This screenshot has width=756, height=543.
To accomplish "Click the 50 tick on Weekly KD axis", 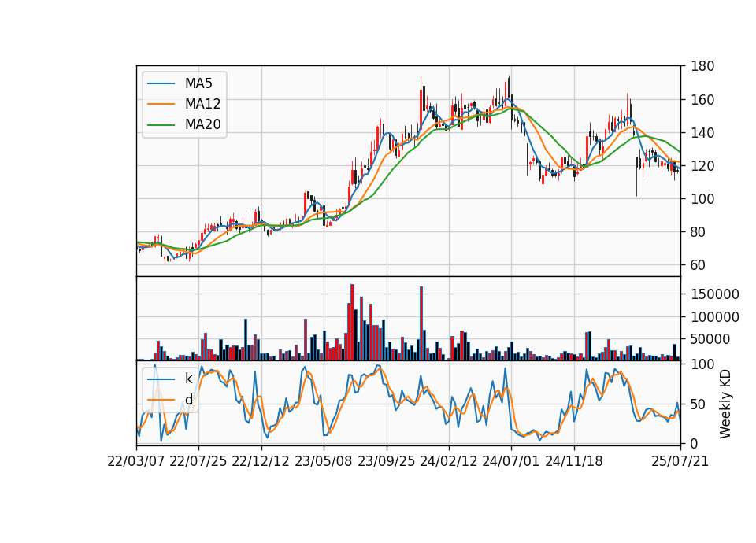I will [x=699, y=404].
